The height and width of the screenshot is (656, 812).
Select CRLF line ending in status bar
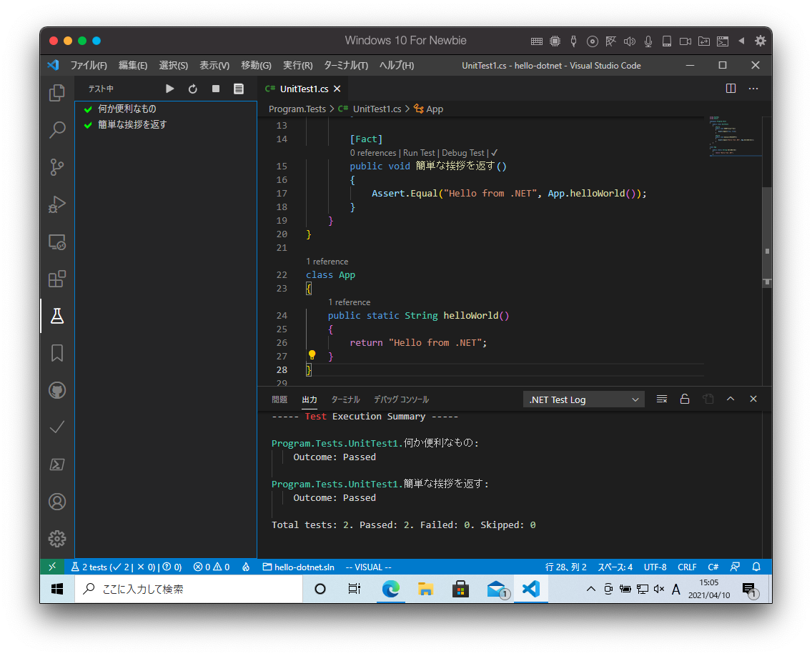coord(687,567)
